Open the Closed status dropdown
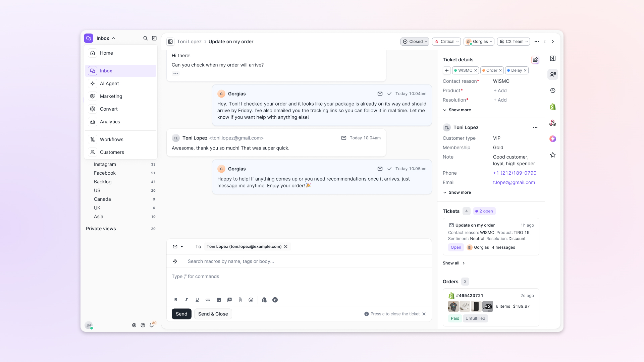Viewport: 644px width, 362px height. click(x=415, y=42)
